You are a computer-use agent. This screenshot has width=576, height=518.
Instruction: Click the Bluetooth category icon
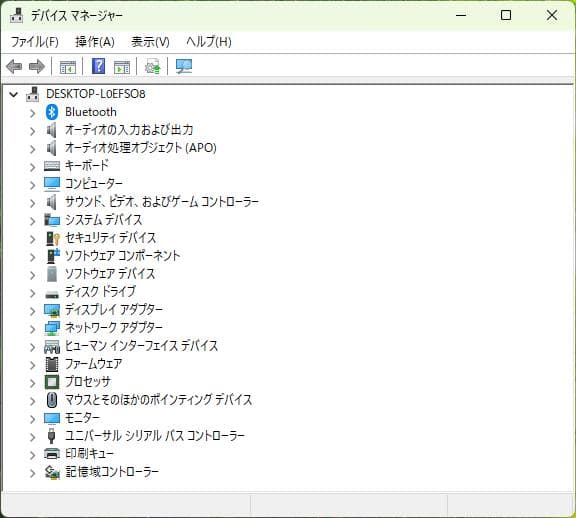click(x=52, y=112)
